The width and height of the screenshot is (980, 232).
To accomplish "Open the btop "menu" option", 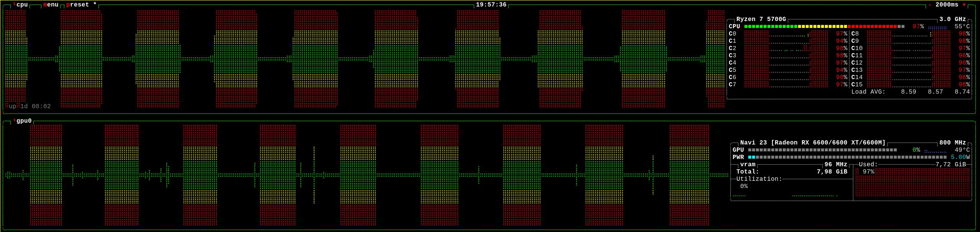I will coord(51,5).
